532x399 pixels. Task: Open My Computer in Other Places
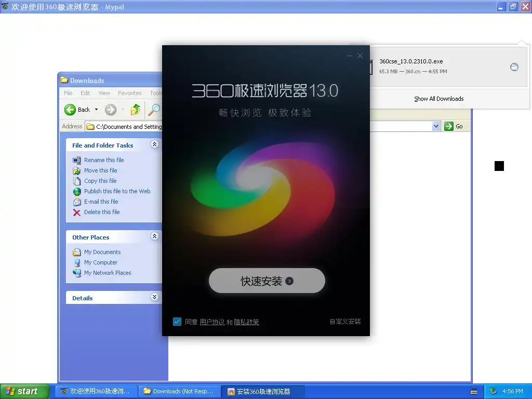pyautogui.click(x=101, y=262)
